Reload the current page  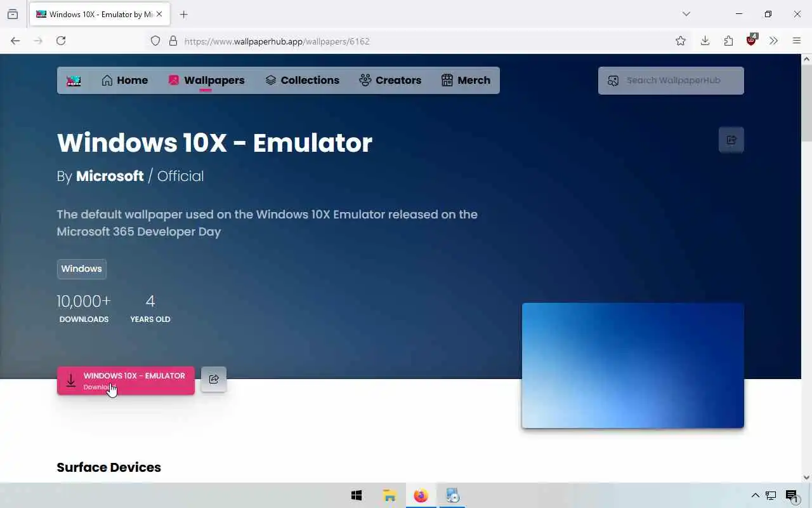point(61,41)
